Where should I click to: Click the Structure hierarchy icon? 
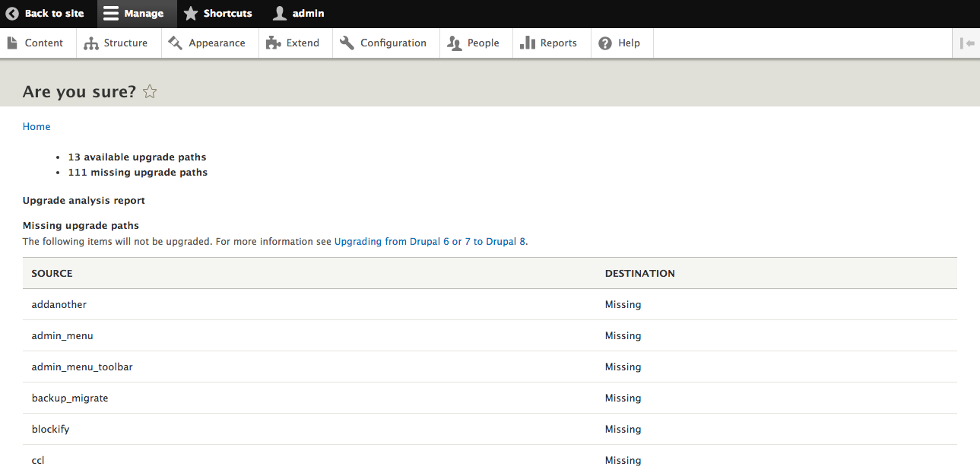click(91, 43)
